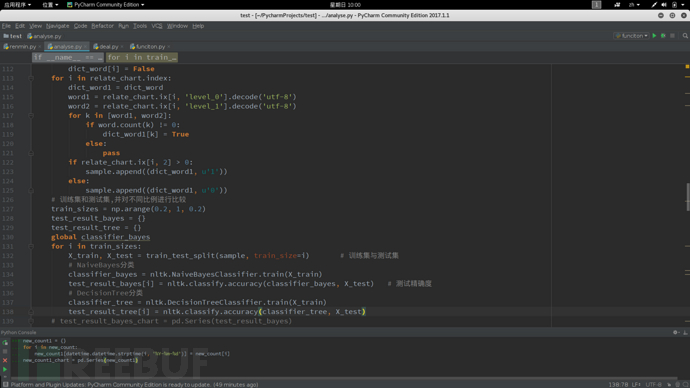This screenshot has height=388, width=690.
Task: Open the 位置 places menu
Action: 50,4
